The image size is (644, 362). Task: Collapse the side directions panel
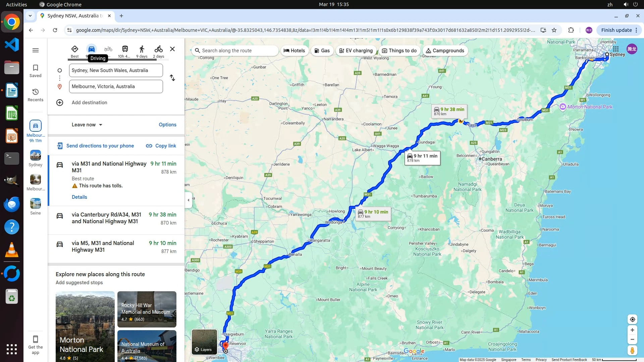pyautogui.click(x=188, y=200)
